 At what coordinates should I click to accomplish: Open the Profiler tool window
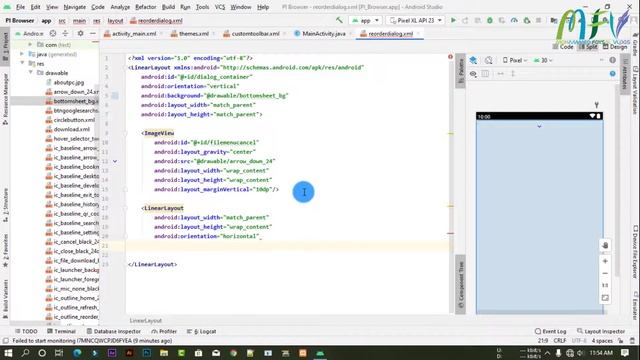point(164,331)
